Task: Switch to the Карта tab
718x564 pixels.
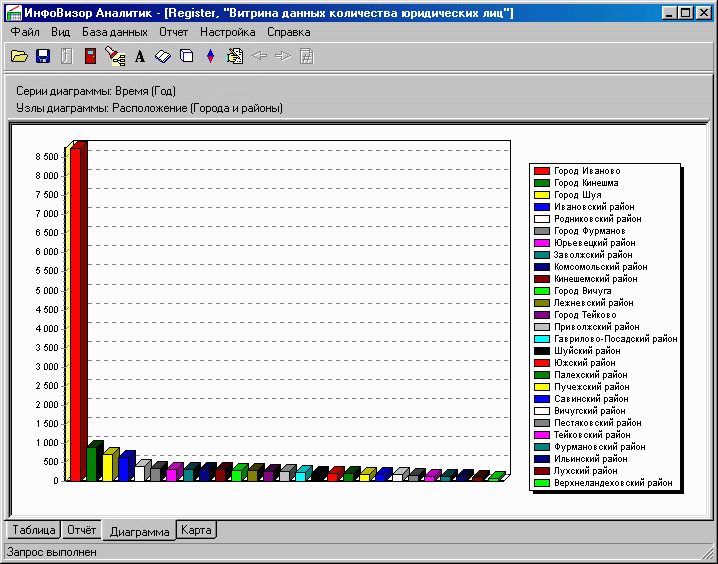Action: (x=196, y=530)
